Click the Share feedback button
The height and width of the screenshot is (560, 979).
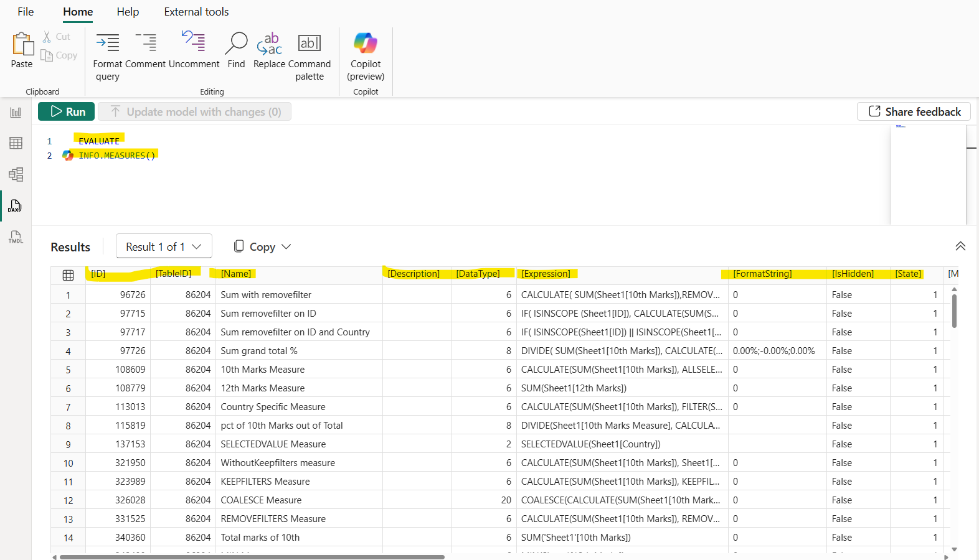914,111
